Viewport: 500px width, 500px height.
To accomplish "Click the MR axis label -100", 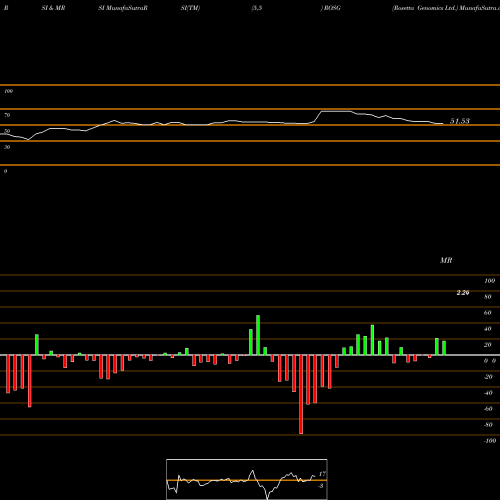I will pos(490,441).
